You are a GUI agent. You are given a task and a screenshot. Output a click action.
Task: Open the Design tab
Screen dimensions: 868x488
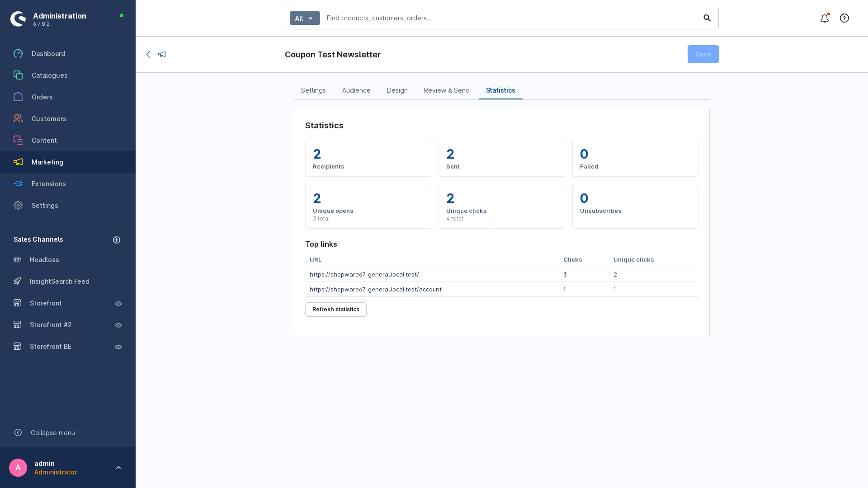[397, 90]
